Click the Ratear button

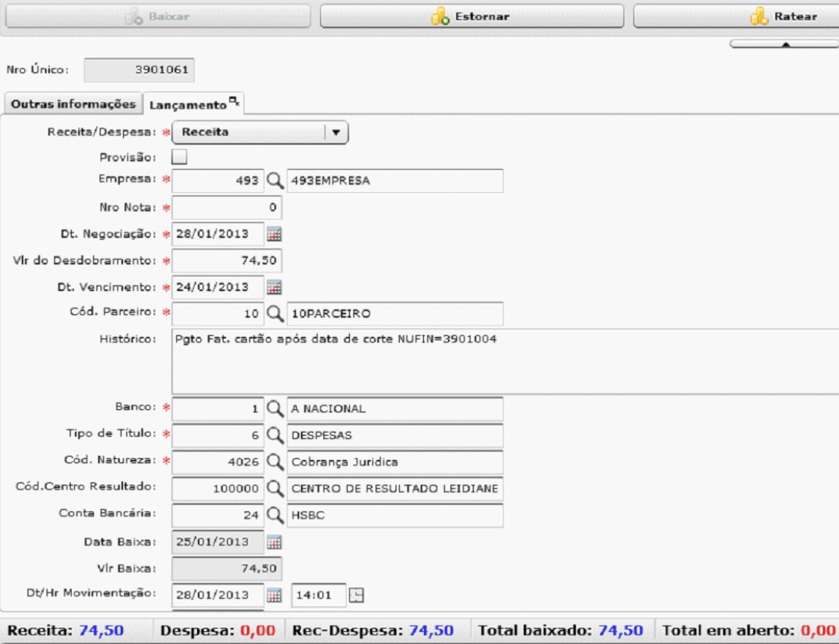[x=736, y=16]
